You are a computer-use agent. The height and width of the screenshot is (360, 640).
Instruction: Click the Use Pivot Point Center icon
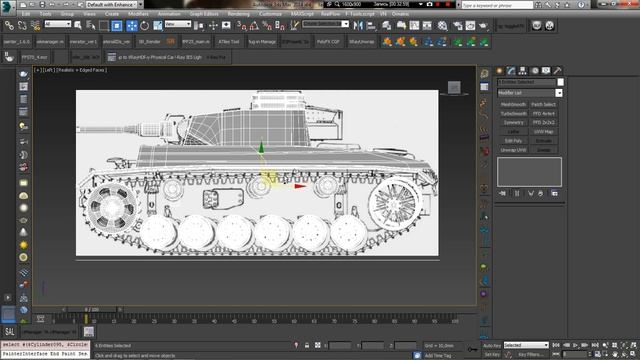point(199,26)
